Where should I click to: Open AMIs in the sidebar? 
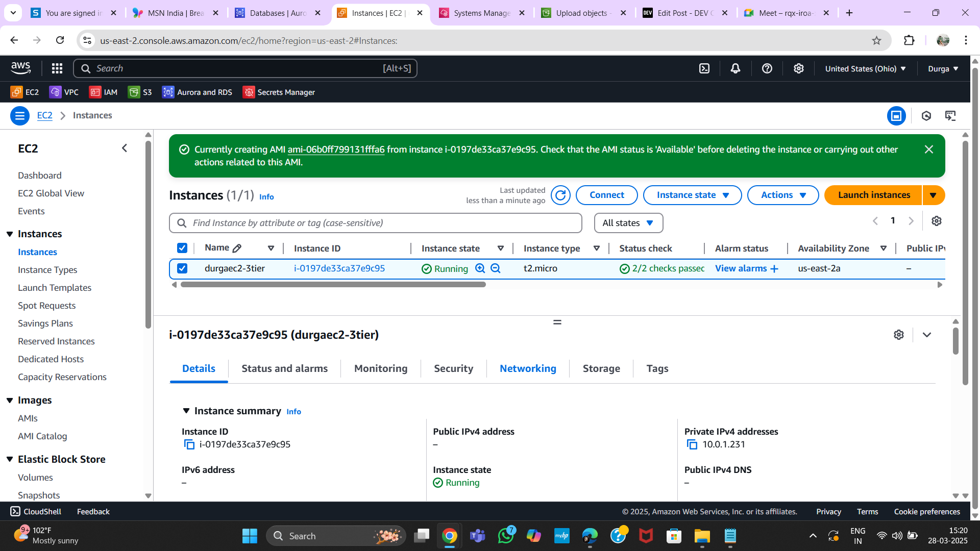[x=28, y=418]
